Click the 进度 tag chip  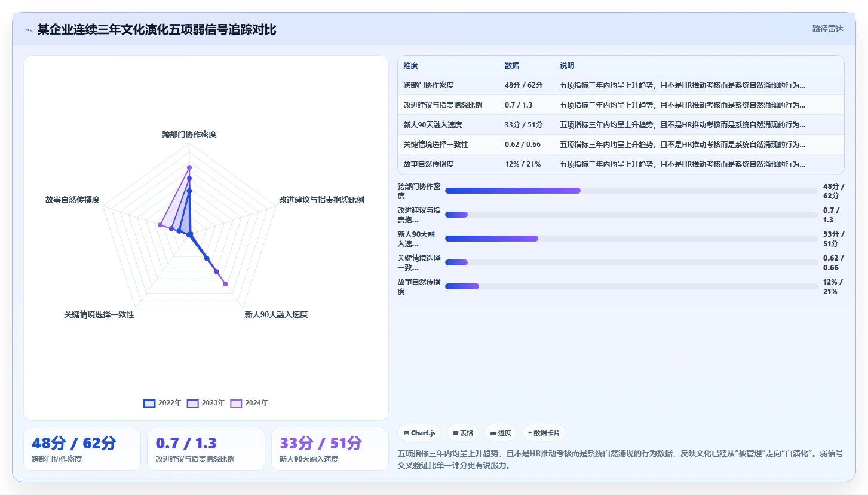501,433
